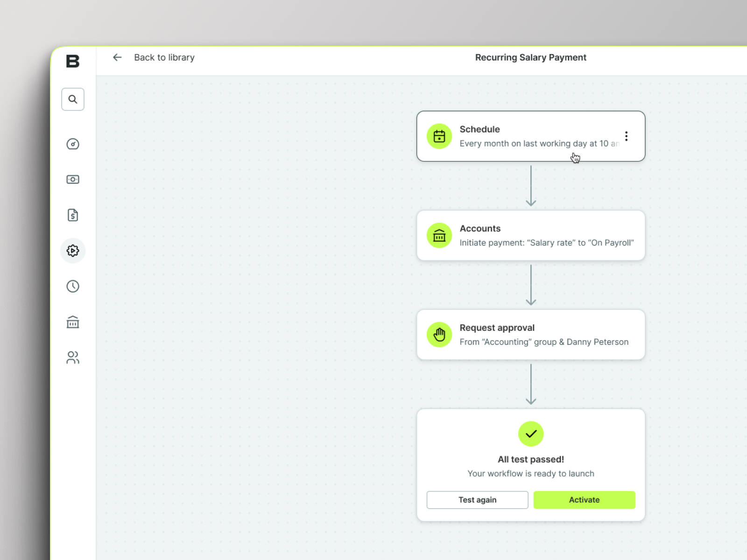Open the team users sidebar icon
The width and height of the screenshot is (747, 560).
pos(73,357)
